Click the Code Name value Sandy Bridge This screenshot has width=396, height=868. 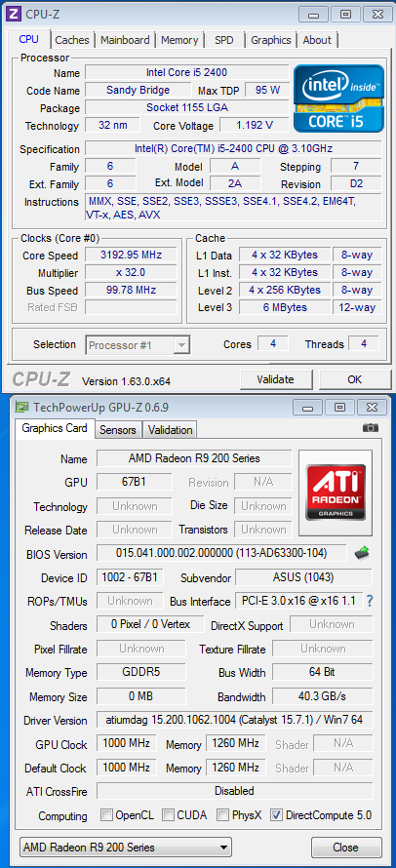click(x=138, y=90)
